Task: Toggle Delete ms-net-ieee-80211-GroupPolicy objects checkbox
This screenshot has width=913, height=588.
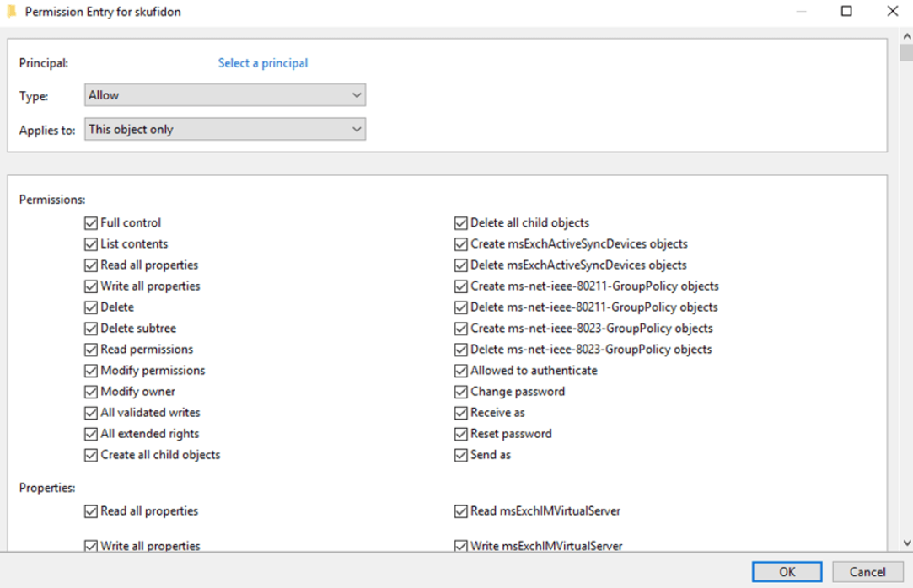Action: click(460, 307)
